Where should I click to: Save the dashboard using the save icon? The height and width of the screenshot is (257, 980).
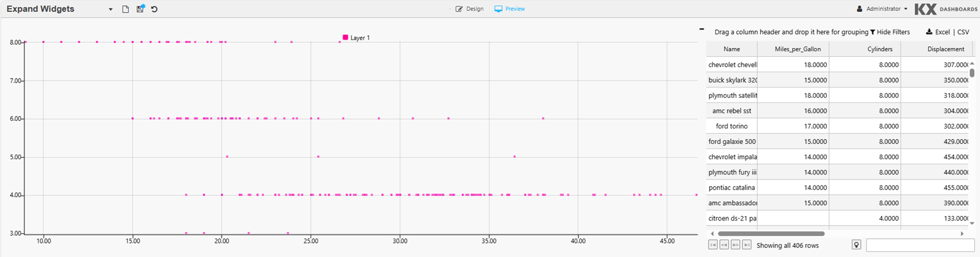point(140,9)
